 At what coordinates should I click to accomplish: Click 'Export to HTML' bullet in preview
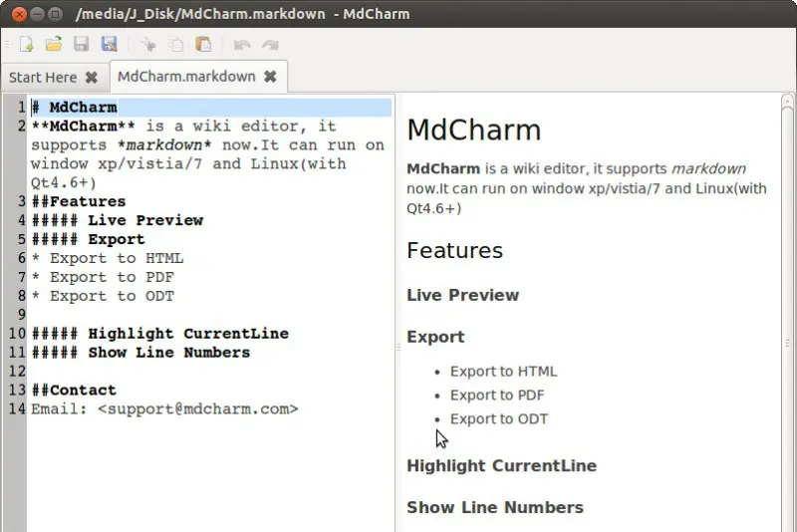click(x=503, y=372)
